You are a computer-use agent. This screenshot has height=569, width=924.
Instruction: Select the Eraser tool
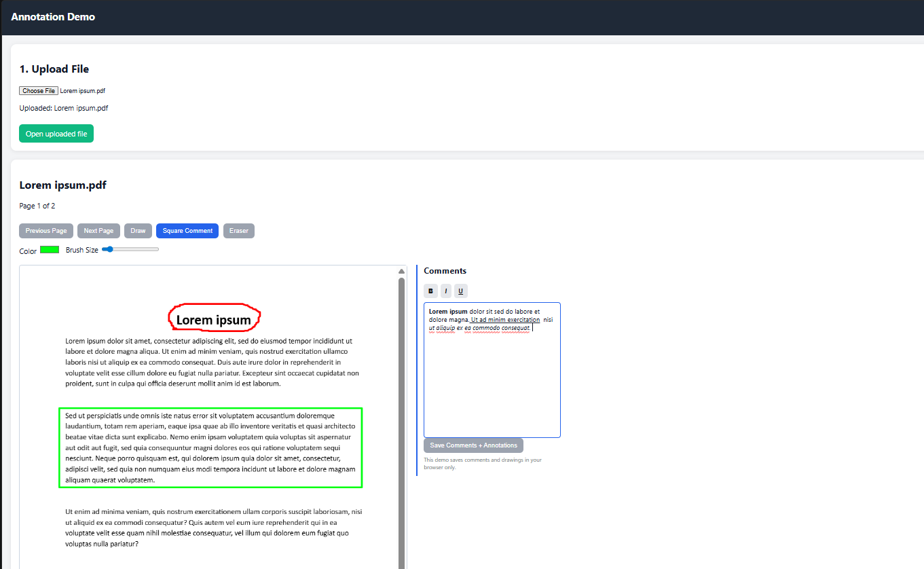239,231
